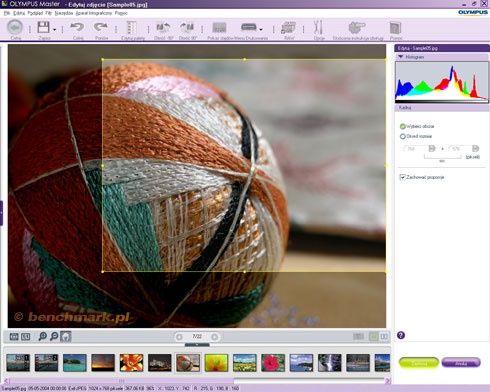Click the print menu toolbar icon
This screenshot has height=392, width=490.
(249, 27)
